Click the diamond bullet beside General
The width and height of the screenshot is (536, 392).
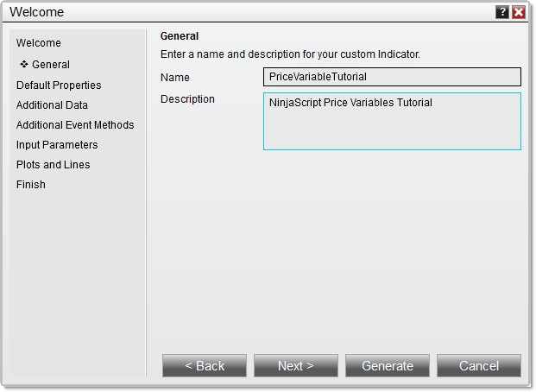coord(24,64)
